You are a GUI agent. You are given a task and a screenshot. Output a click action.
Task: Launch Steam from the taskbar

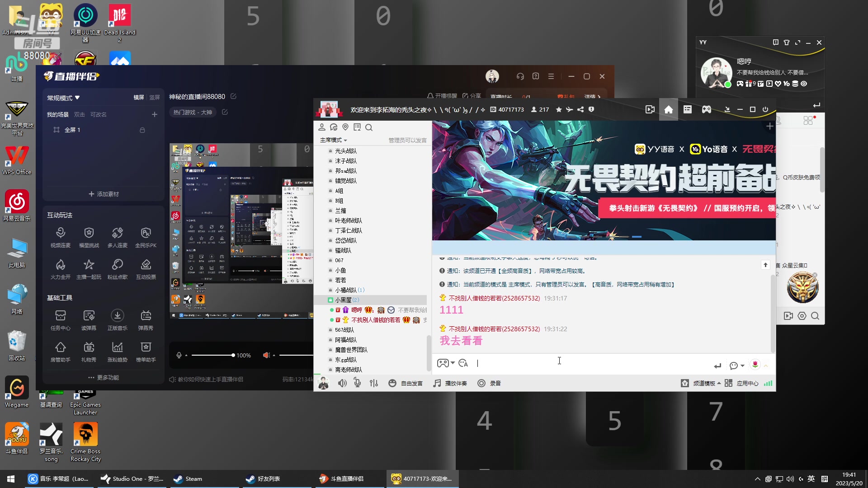tap(188, 479)
